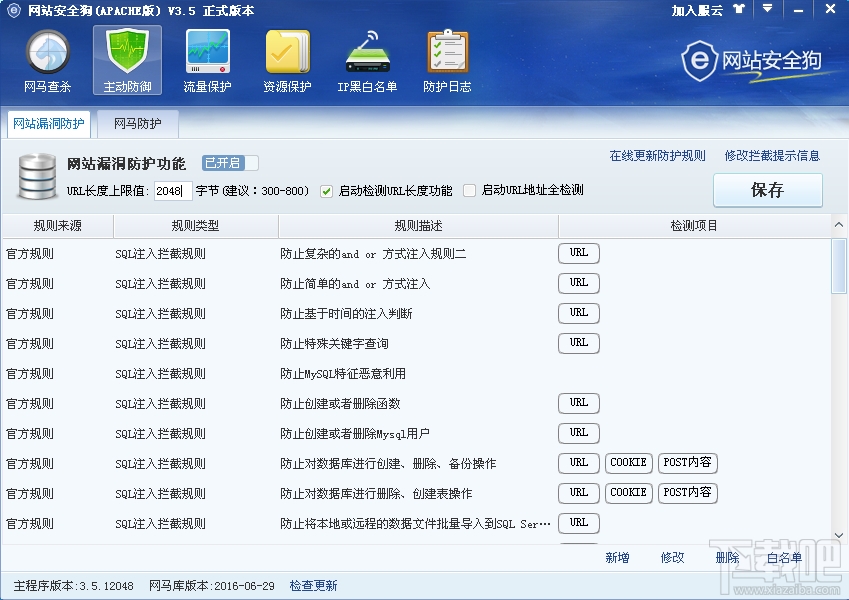The width and height of the screenshot is (849, 600).
Task: Click the 白名单 link
Action: tap(784, 558)
